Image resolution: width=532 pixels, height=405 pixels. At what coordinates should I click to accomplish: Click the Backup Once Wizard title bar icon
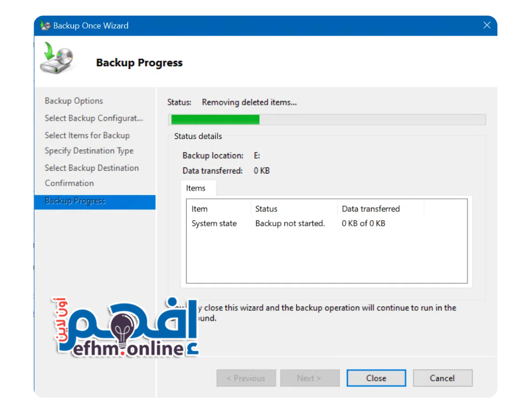point(45,26)
